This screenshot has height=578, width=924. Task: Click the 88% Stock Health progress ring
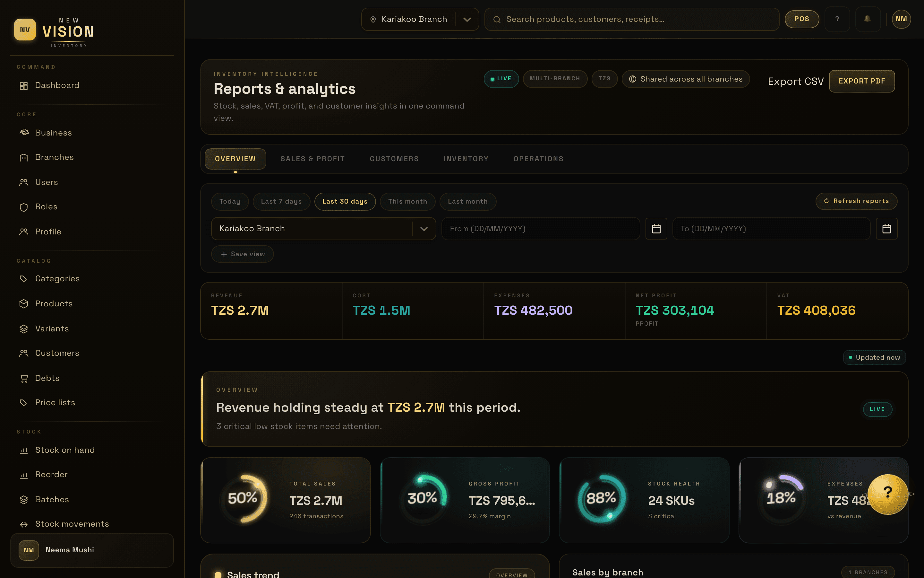tap(602, 498)
